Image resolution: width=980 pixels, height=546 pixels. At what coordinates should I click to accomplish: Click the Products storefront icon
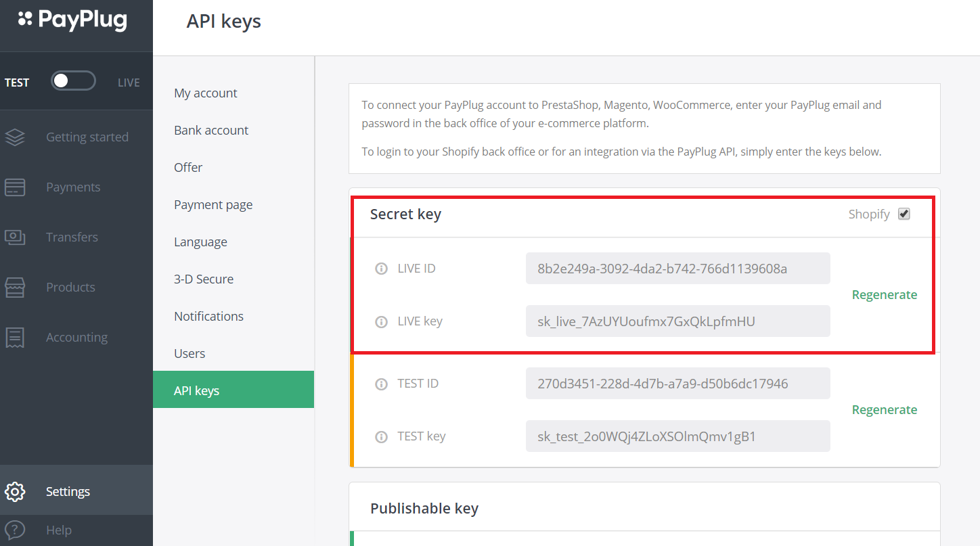[15, 288]
